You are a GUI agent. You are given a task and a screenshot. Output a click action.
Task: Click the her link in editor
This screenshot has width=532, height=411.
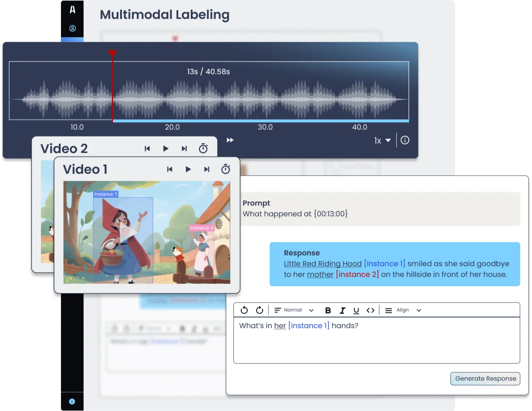pyautogui.click(x=280, y=326)
